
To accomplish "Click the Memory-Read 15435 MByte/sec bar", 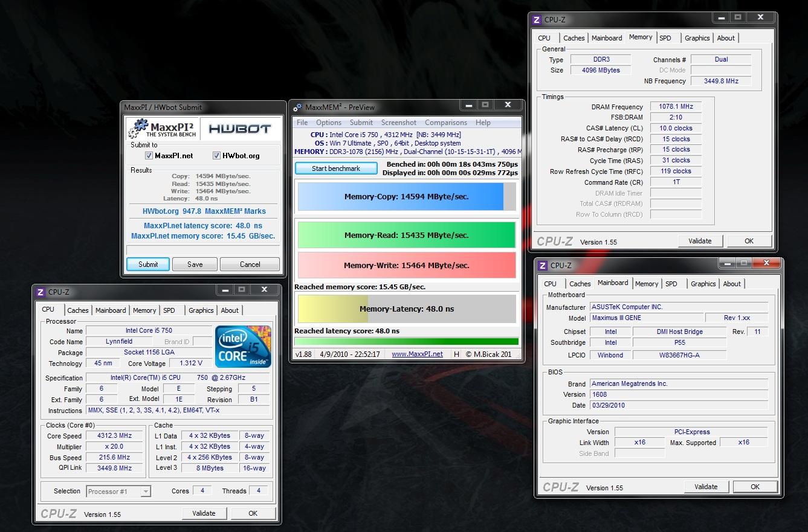I will [x=407, y=235].
